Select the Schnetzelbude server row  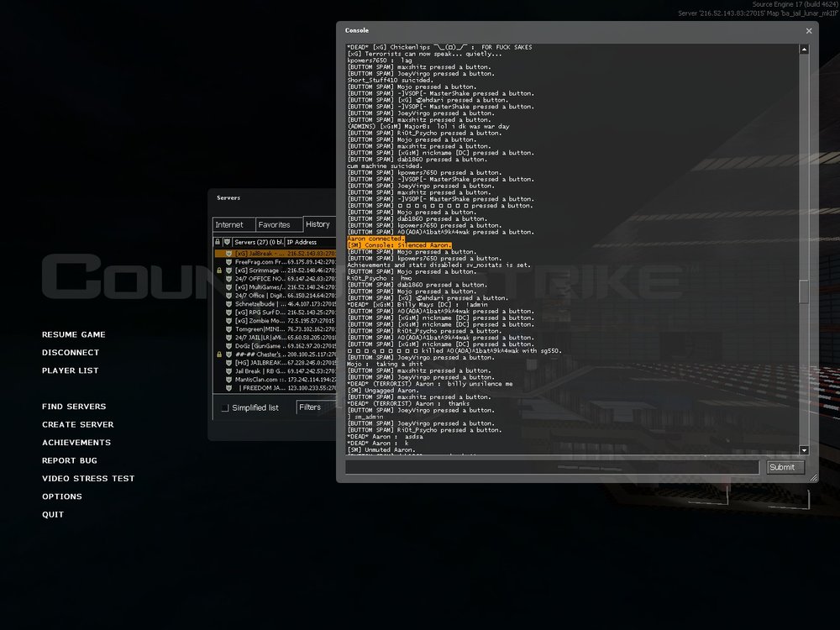tap(275, 304)
